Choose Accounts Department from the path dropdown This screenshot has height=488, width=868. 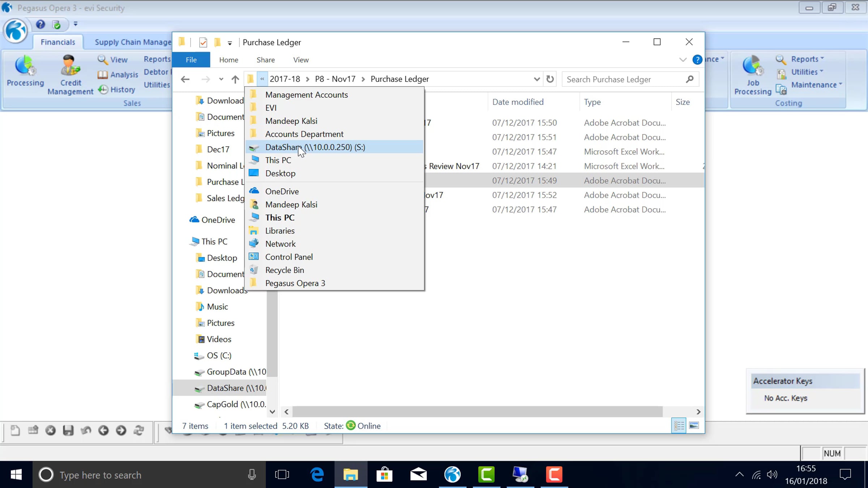point(334,134)
